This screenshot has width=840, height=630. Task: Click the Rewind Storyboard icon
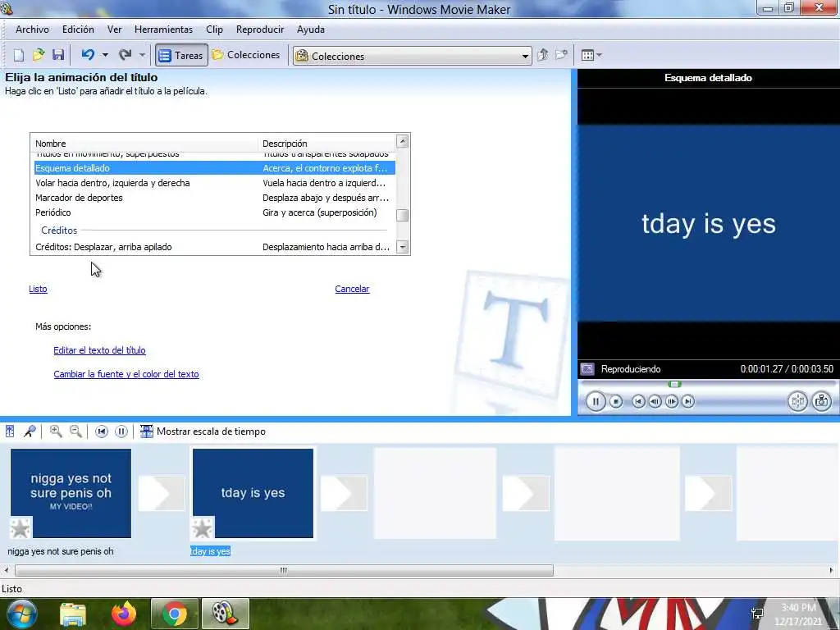[x=101, y=431]
